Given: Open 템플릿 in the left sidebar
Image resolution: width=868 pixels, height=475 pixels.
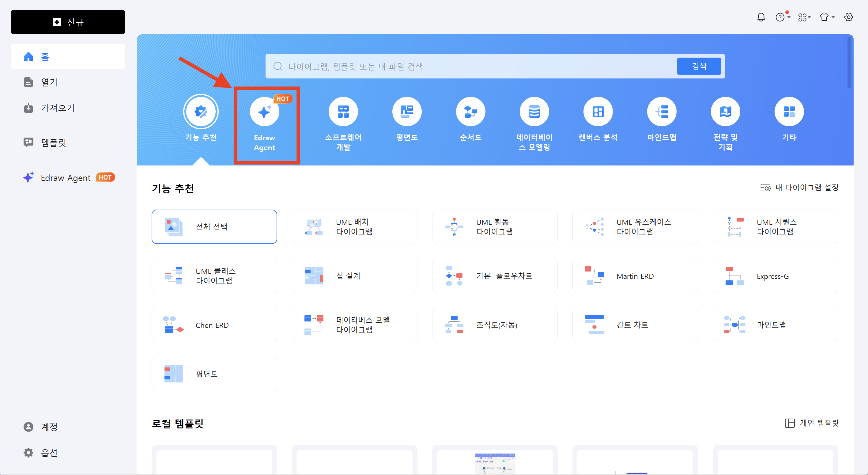Looking at the screenshot, I should tap(53, 142).
